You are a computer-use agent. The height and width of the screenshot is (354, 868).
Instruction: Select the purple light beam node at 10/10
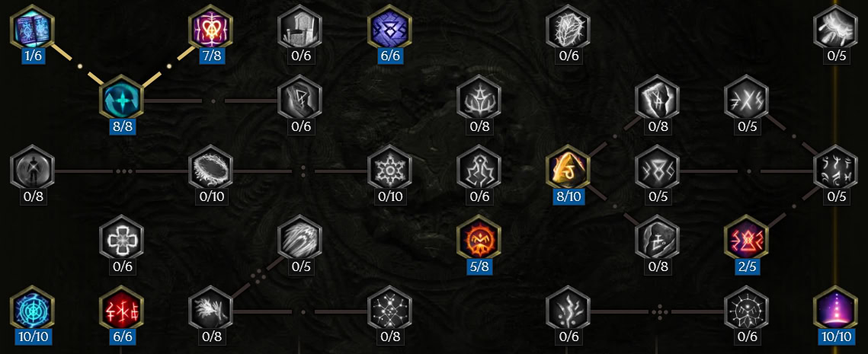click(836, 308)
